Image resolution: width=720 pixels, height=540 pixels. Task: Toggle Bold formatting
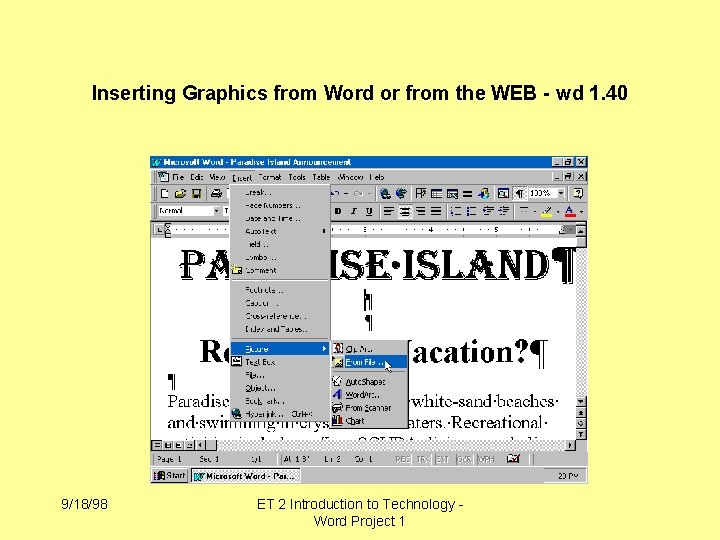(338, 211)
